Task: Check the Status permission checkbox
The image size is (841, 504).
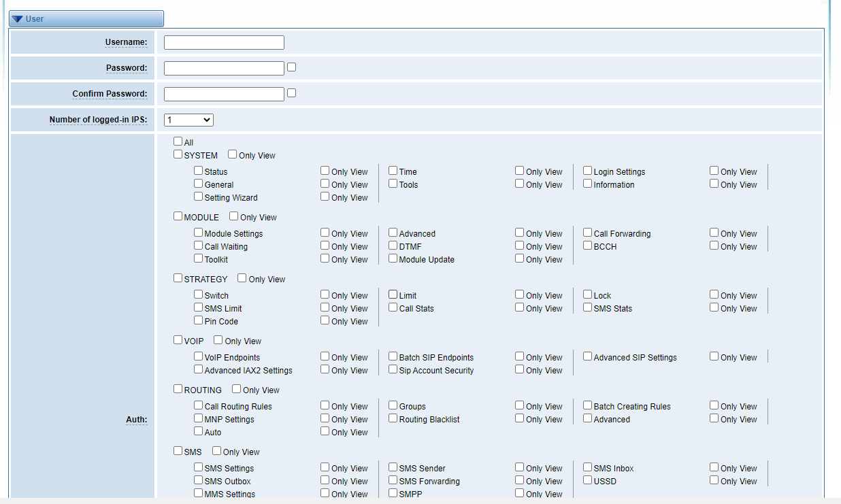Action: (198, 171)
